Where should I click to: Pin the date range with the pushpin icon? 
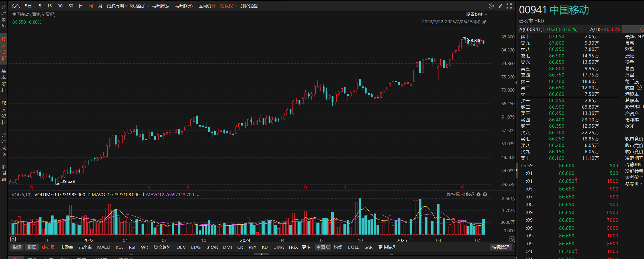(x=484, y=22)
